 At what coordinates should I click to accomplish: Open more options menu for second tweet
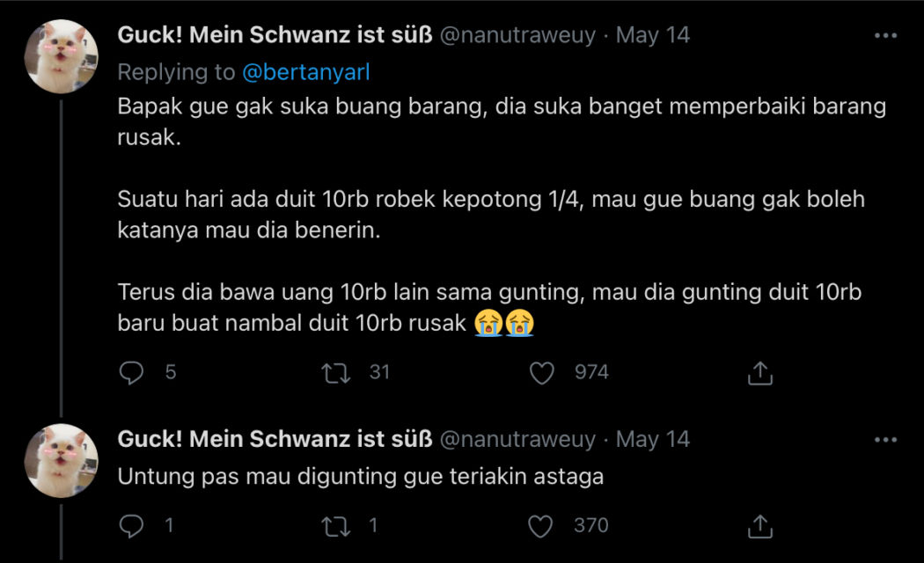[884, 439]
